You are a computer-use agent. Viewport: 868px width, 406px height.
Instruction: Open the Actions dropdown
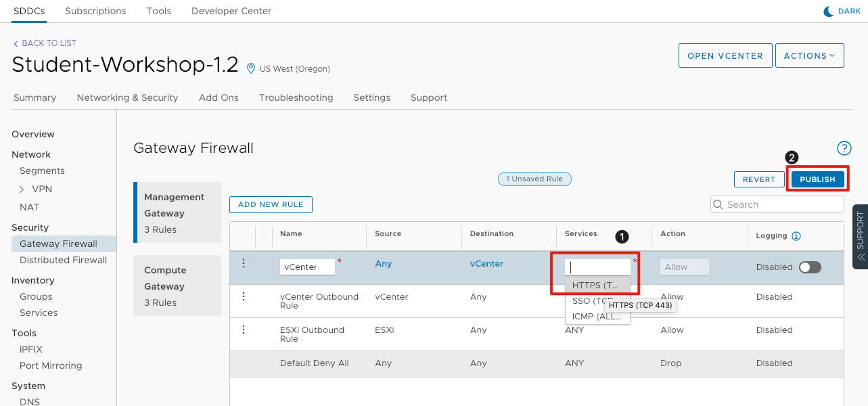809,55
